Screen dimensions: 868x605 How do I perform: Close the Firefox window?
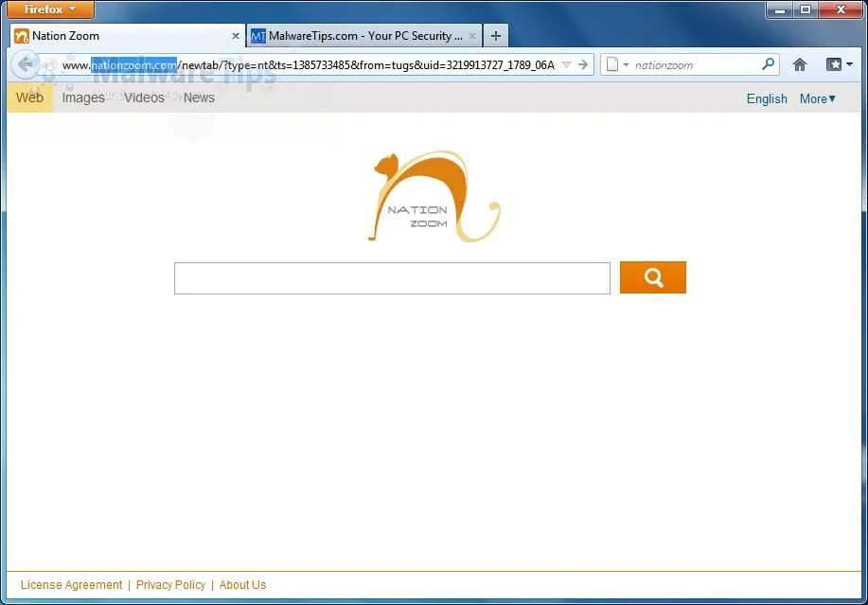(841, 9)
